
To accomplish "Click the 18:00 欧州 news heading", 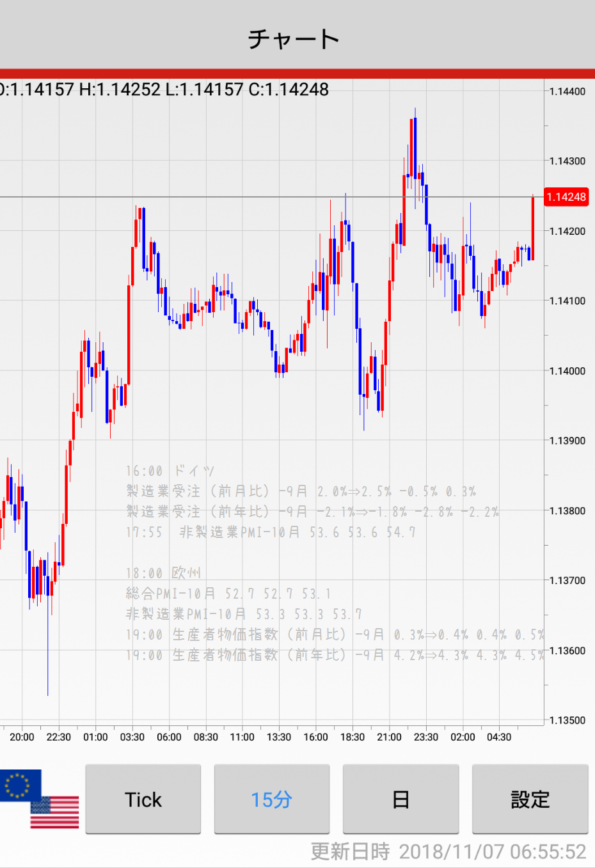I will (163, 573).
